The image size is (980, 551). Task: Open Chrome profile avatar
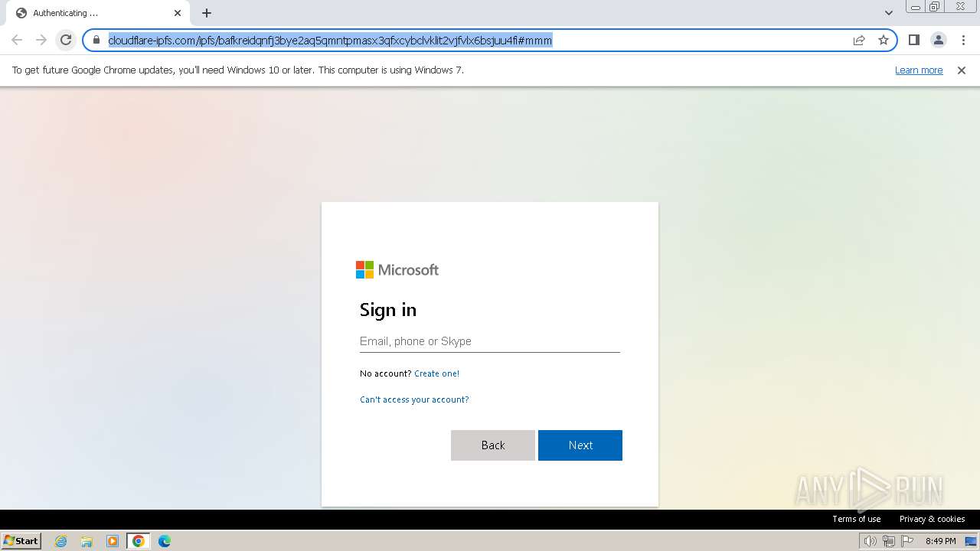pyautogui.click(x=938, y=40)
